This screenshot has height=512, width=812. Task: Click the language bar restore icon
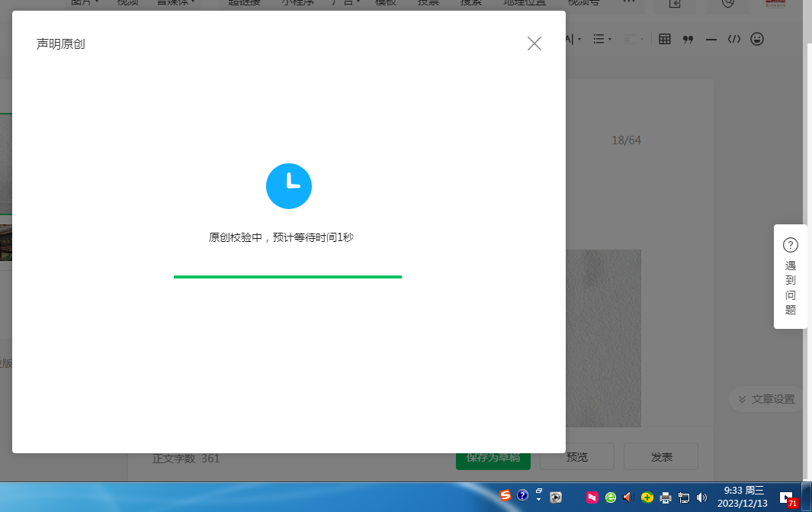538,491
